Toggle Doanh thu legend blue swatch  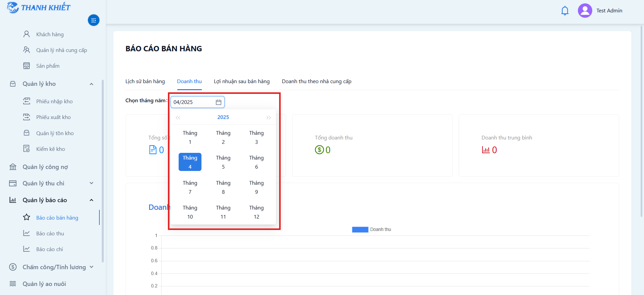coord(360,230)
